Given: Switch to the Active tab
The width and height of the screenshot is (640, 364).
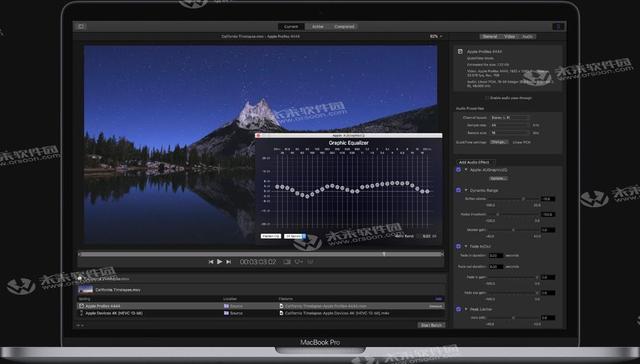Looking at the screenshot, I should tap(318, 27).
